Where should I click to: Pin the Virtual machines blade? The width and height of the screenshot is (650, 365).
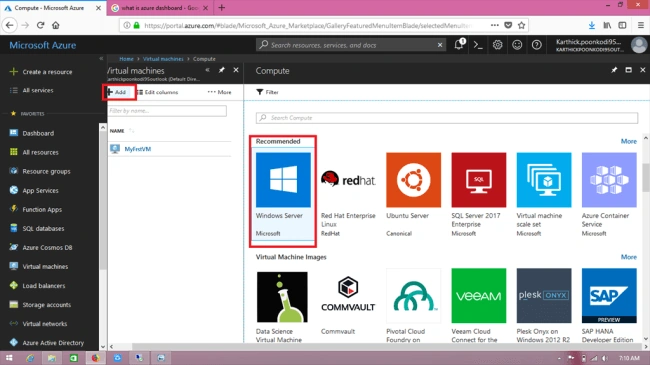(x=222, y=70)
